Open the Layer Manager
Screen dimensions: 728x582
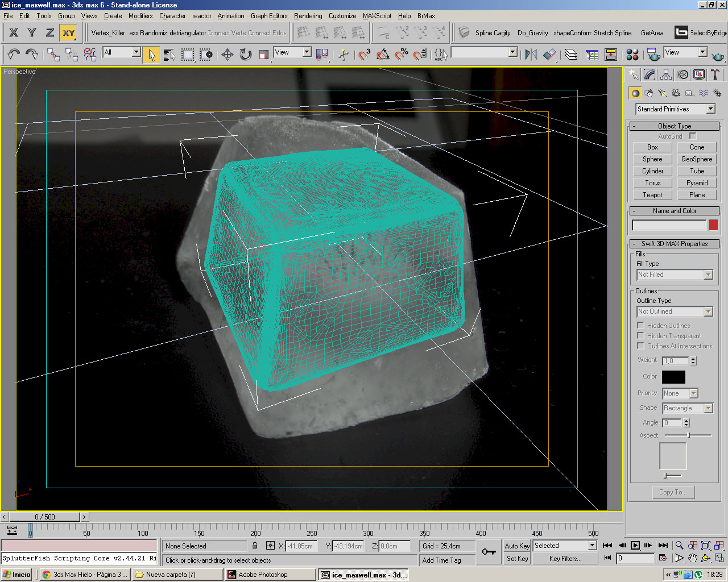click(571, 55)
